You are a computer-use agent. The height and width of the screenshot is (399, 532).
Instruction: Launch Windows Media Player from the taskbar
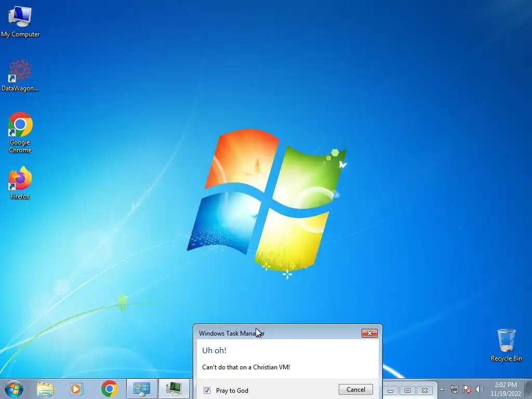(x=77, y=389)
